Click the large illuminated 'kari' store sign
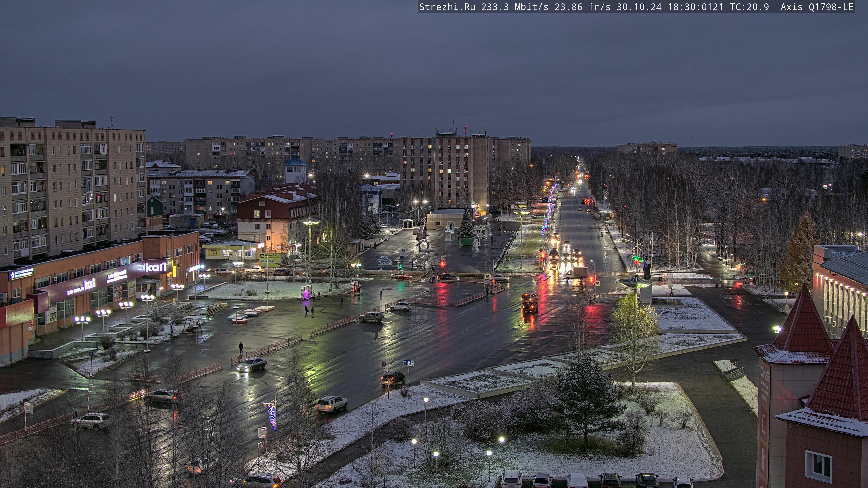 pyautogui.click(x=156, y=267)
